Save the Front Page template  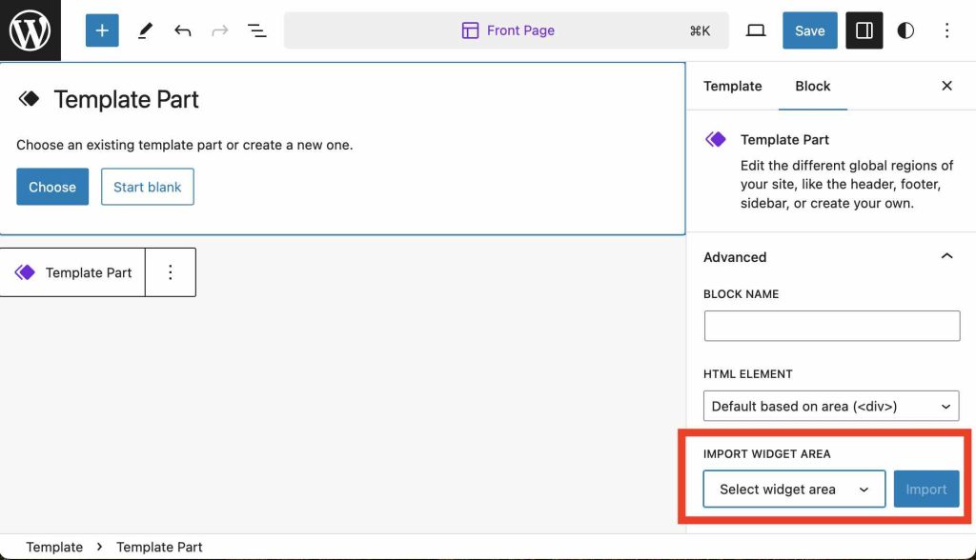[809, 30]
